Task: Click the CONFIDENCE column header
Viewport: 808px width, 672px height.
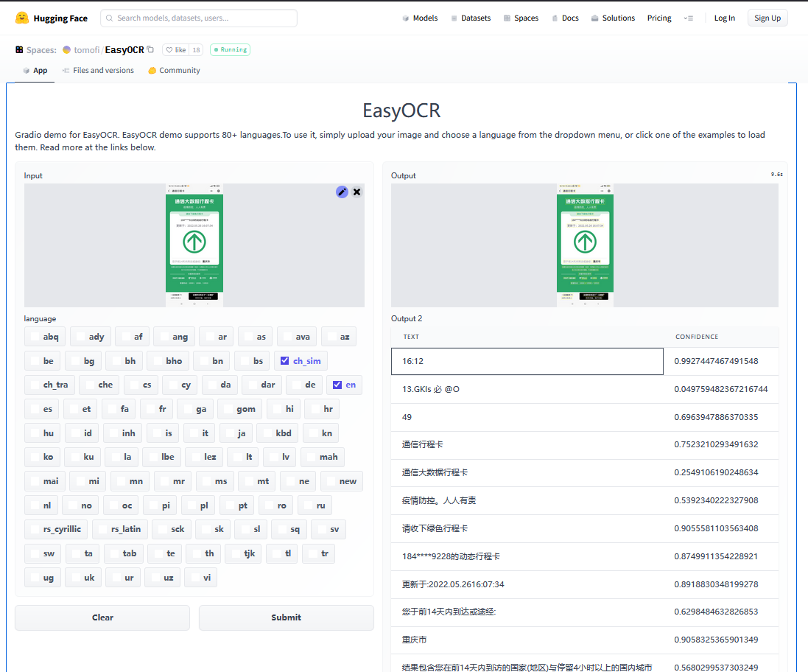Action: click(x=697, y=337)
